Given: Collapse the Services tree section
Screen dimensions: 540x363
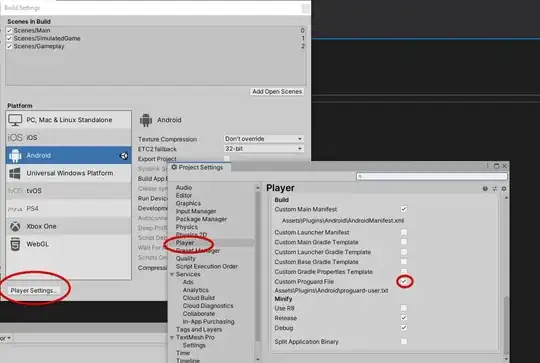Looking at the screenshot, I should click(172, 274).
